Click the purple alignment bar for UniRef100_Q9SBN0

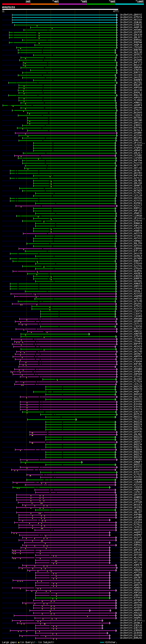66,133
